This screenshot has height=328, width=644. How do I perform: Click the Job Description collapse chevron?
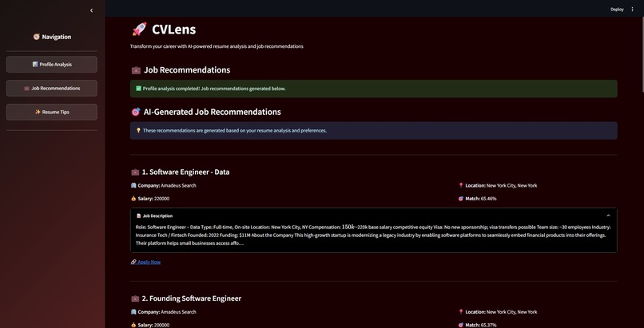608,215
